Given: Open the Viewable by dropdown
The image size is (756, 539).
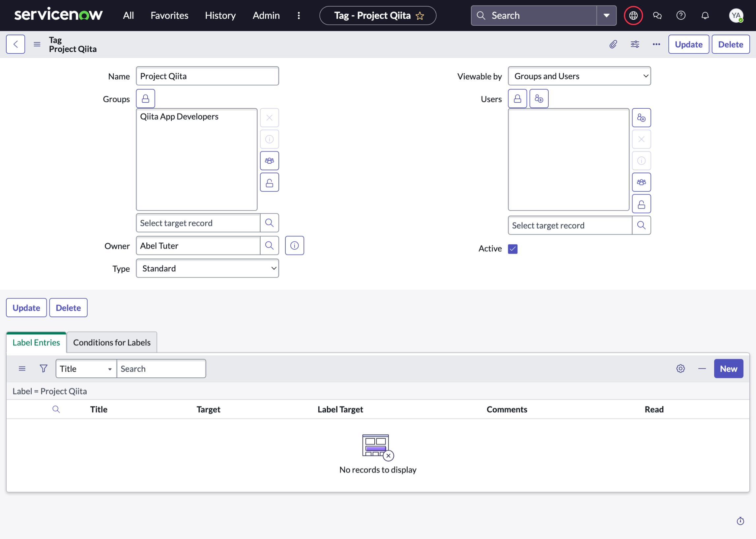Looking at the screenshot, I should point(579,76).
